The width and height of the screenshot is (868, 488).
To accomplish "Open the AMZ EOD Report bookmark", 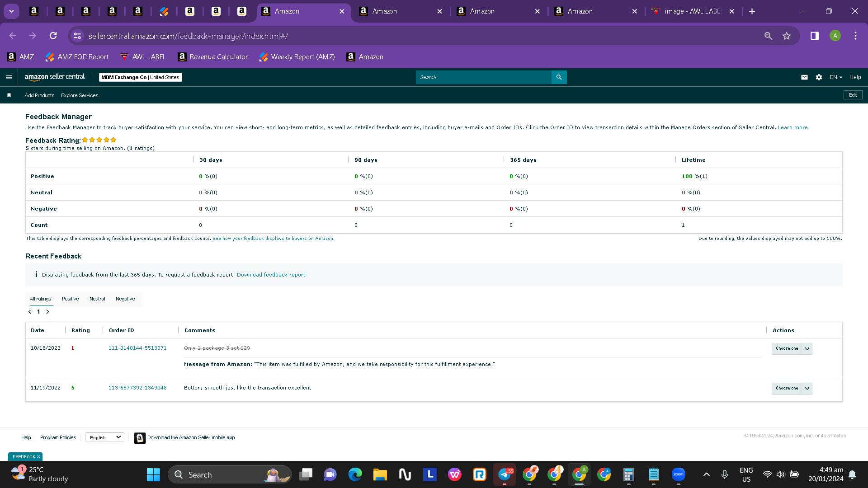I will tap(77, 57).
